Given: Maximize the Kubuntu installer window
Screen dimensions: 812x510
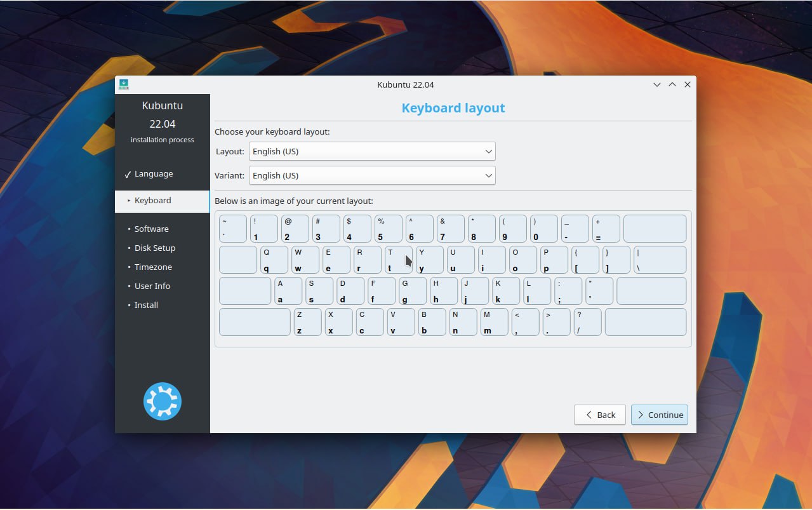Looking at the screenshot, I should [672, 84].
